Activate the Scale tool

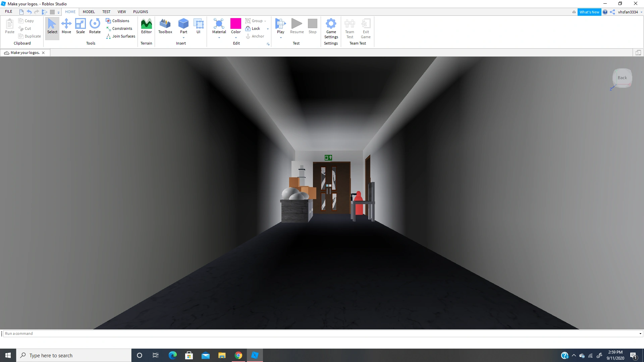[x=80, y=27]
